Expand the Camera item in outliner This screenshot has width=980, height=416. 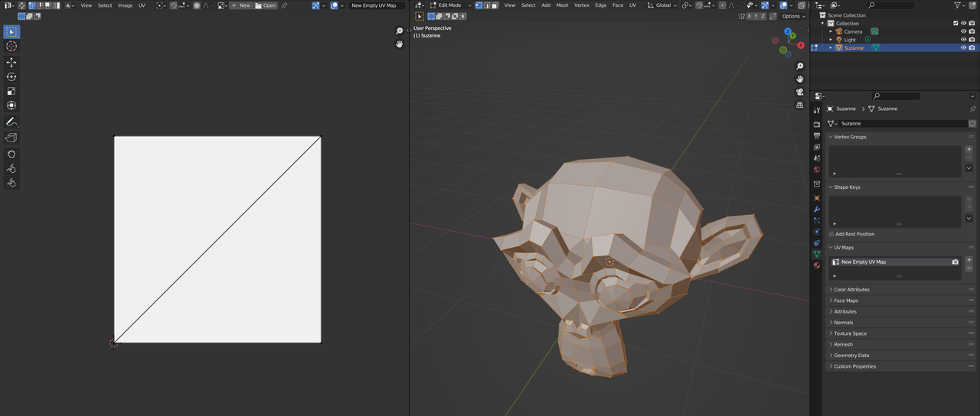coord(830,31)
